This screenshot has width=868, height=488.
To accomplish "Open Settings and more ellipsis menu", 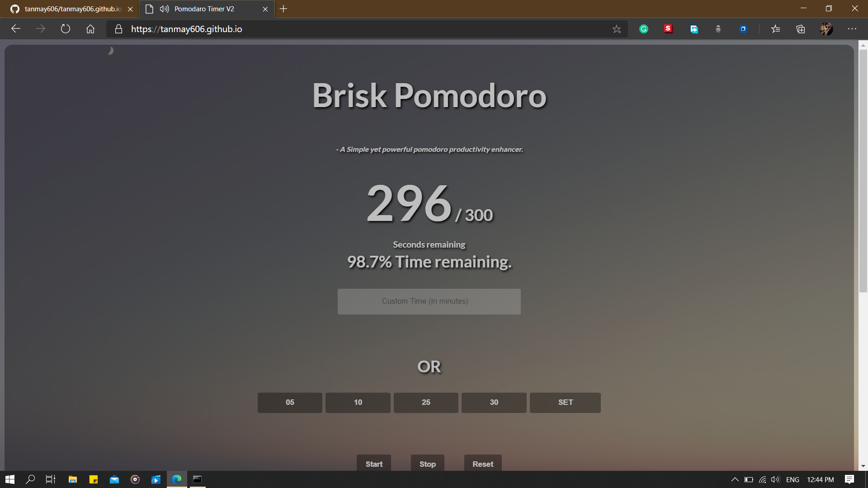I will pyautogui.click(x=852, y=29).
